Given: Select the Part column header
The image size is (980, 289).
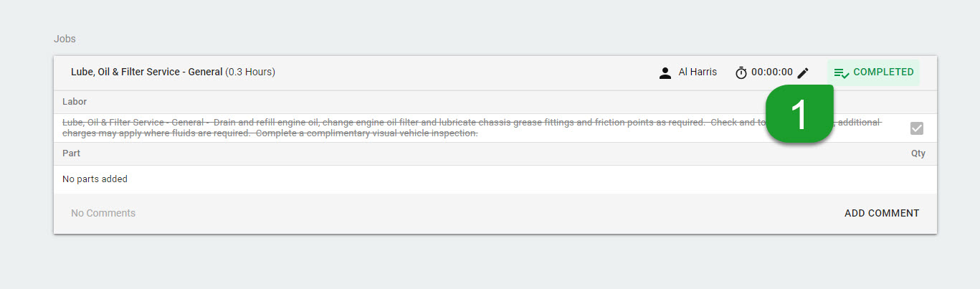Looking at the screenshot, I should tap(71, 153).
